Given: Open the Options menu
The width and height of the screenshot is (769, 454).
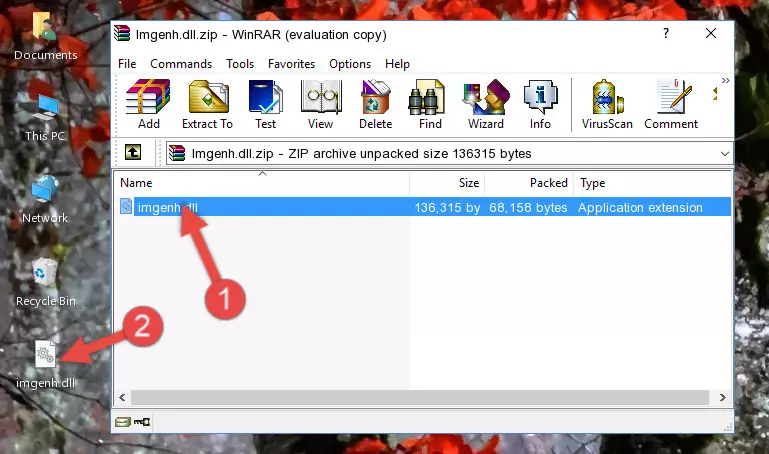Looking at the screenshot, I should point(350,64).
